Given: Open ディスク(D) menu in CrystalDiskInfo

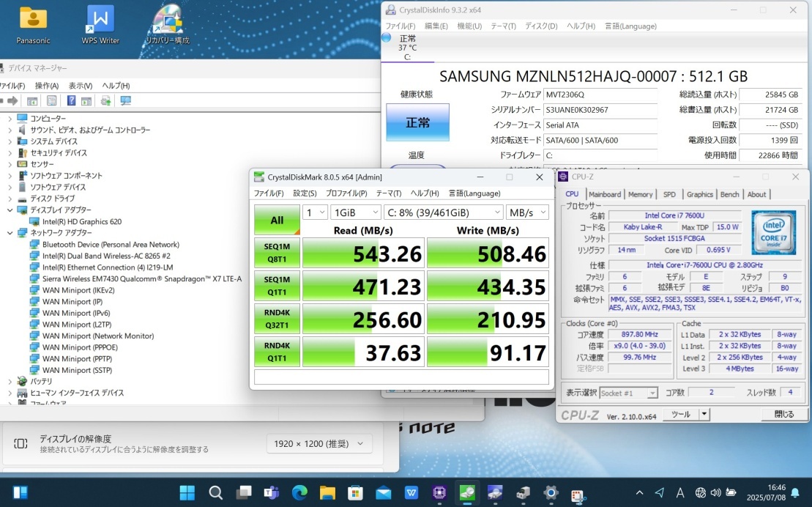Looking at the screenshot, I should (540, 26).
